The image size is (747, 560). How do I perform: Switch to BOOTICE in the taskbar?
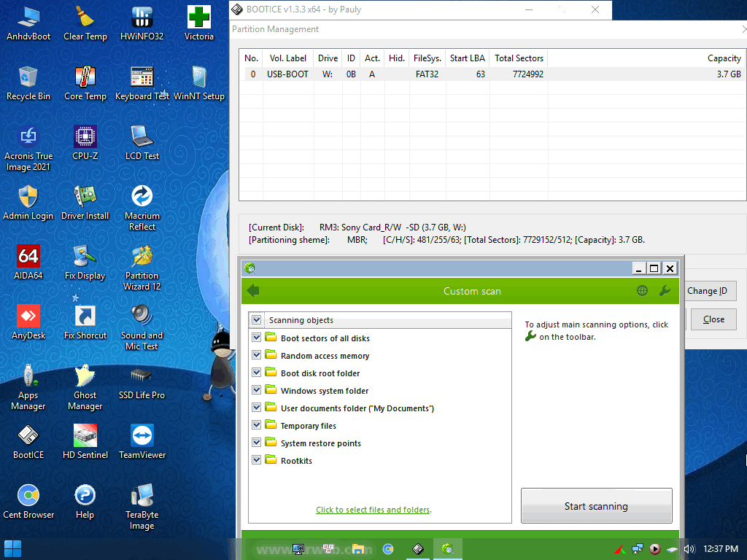point(417,549)
